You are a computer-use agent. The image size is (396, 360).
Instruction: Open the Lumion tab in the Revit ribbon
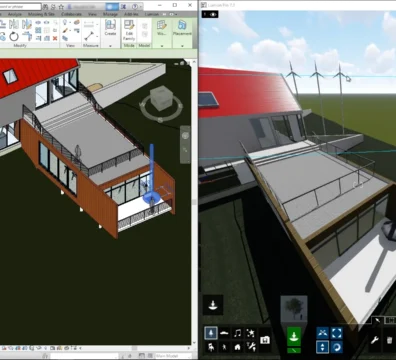tap(152, 14)
